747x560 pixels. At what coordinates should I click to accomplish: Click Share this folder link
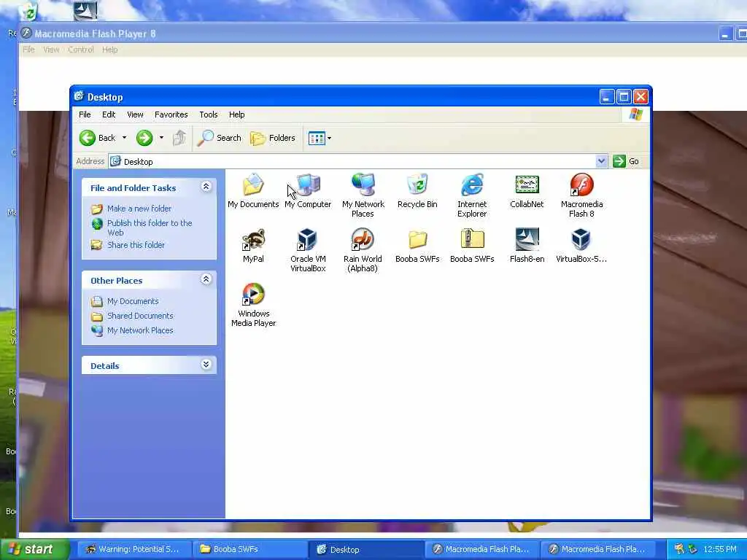click(136, 245)
